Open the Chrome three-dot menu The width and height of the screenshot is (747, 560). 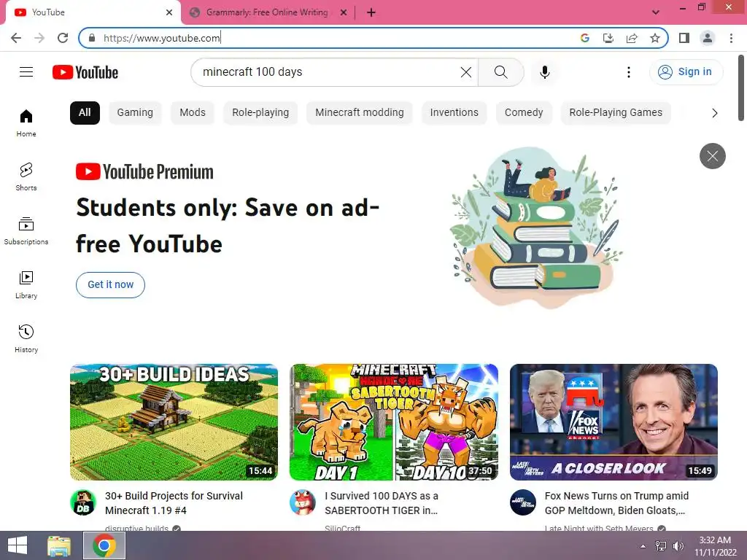point(731,38)
